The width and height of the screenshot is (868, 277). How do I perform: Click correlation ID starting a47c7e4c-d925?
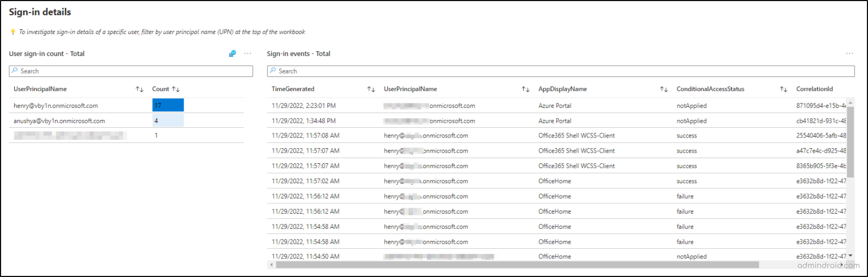coord(821,151)
